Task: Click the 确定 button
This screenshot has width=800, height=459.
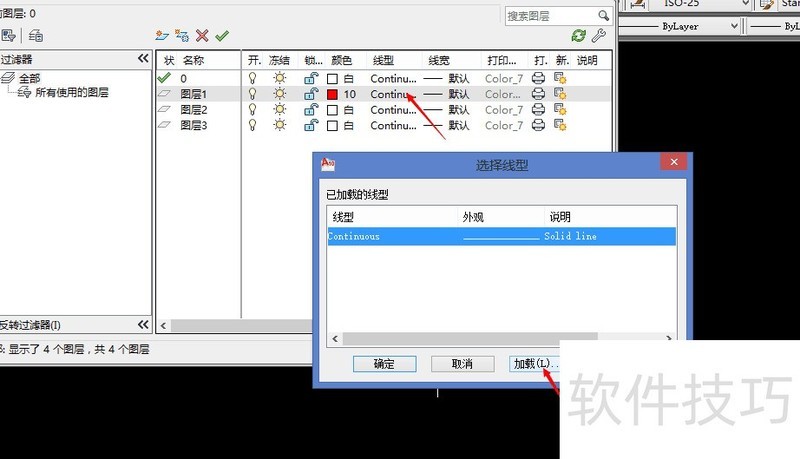Action: (x=384, y=364)
